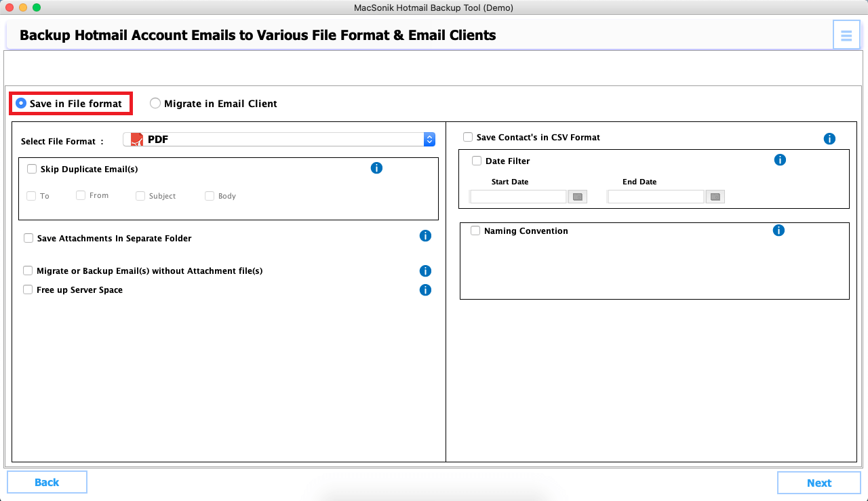Viewport: 868px width, 501px height.
Task: Close the MacSonik window with the red button
Action: click(9, 7)
